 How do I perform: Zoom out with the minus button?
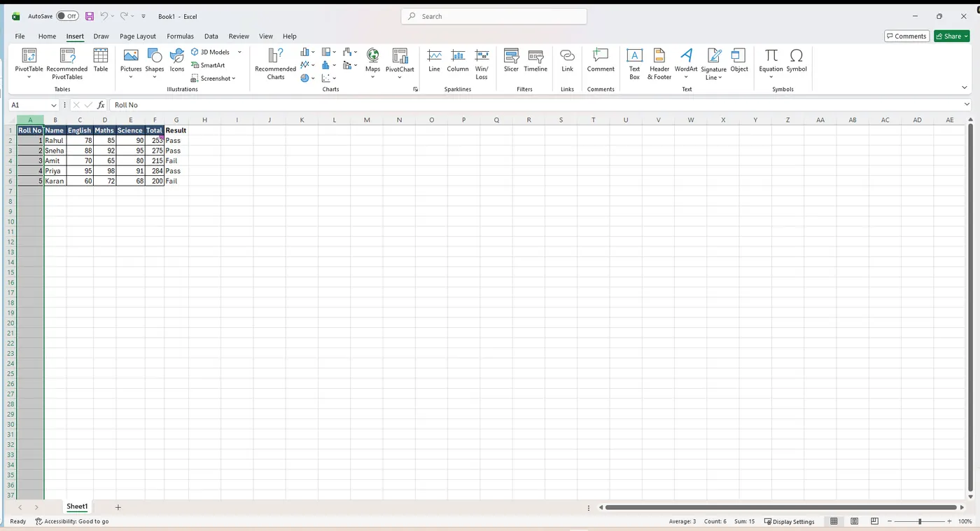pos(890,521)
